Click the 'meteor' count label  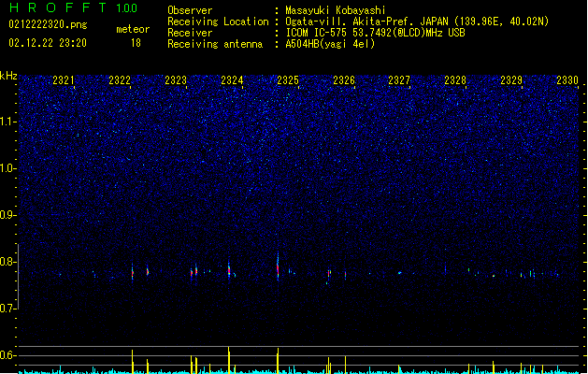133,29
